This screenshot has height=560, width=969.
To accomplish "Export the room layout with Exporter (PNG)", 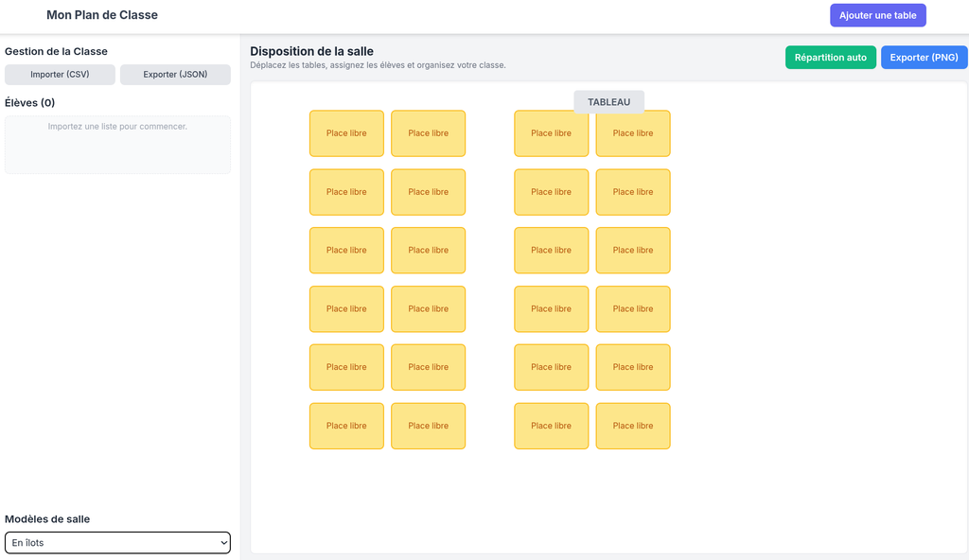I will [x=924, y=58].
